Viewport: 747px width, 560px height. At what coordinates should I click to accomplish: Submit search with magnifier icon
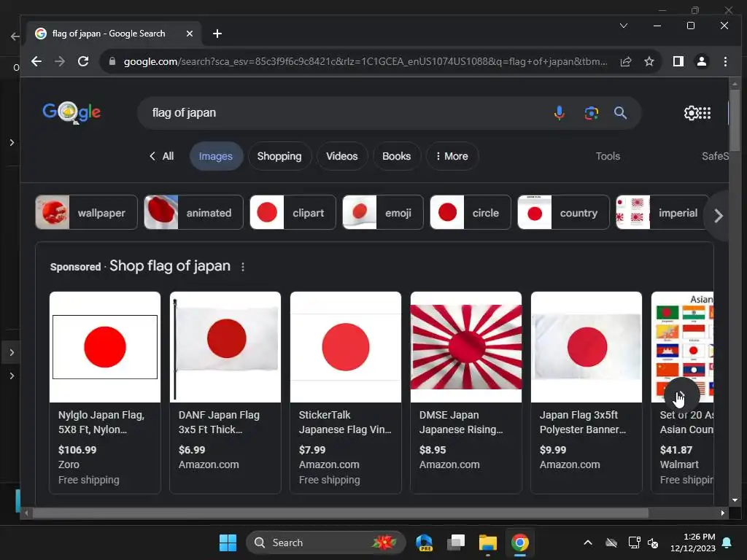(x=620, y=113)
